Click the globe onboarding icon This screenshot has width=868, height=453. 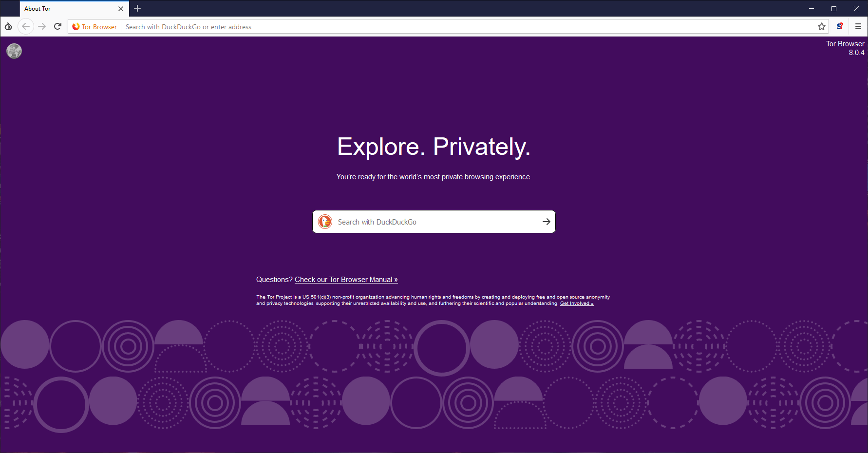coord(14,51)
